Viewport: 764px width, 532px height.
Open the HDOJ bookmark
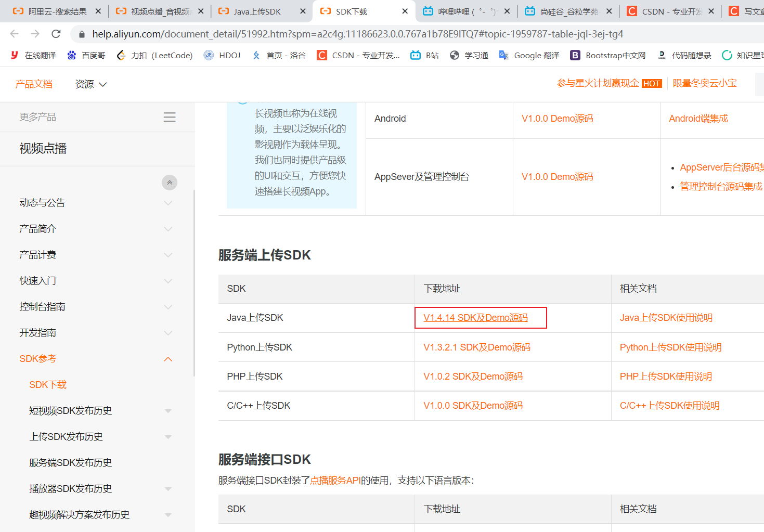222,55
